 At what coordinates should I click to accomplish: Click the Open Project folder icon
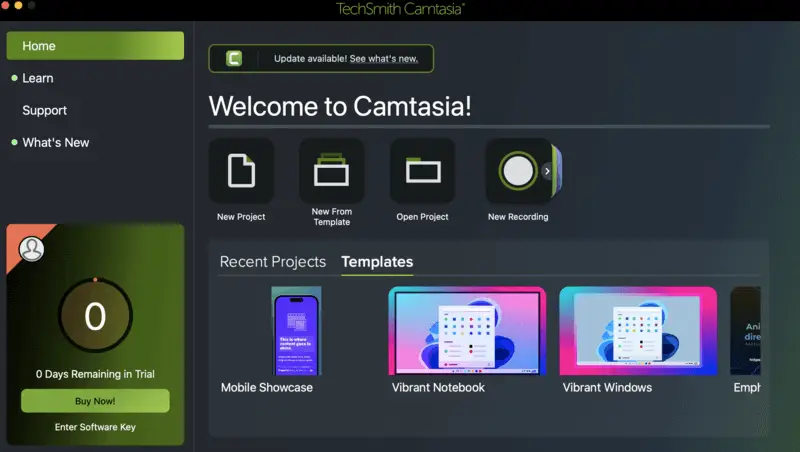point(422,171)
